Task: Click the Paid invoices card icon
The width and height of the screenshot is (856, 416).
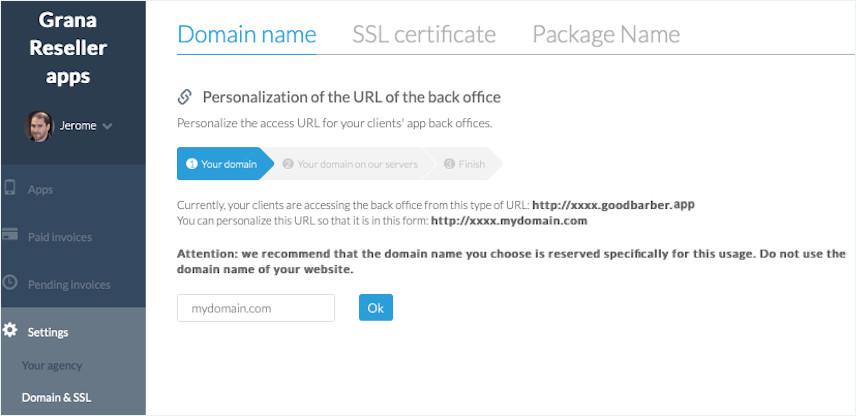Action: [10, 236]
